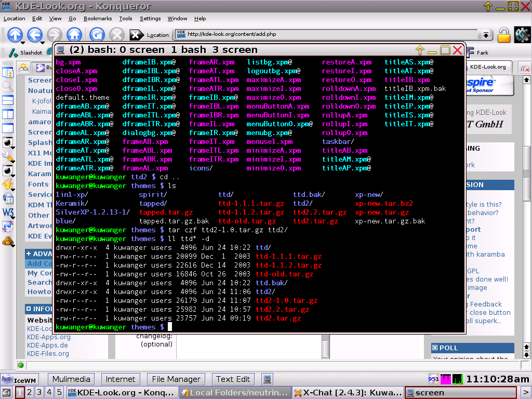This screenshot has height=399, width=532.
Task: Click the terminal launcher icon in taskbar
Action: pos(268,379)
